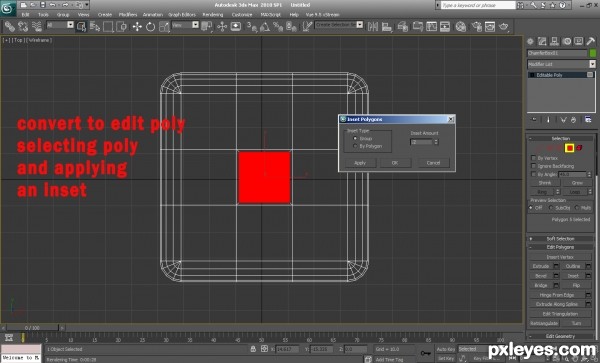Toggle the Auto Key button
The width and height of the screenshot is (600, 363).
pyautogui.click(x=446, y=349)
